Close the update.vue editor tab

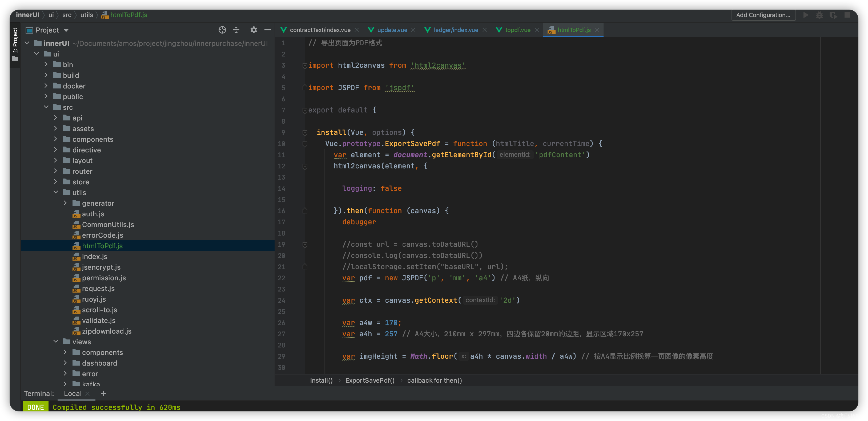(x=413, y=30)
